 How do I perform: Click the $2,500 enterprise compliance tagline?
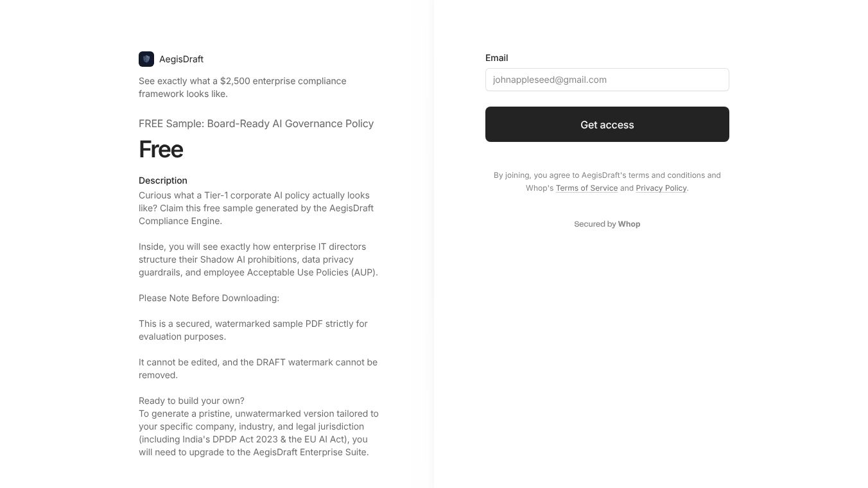tap(243, 87)
